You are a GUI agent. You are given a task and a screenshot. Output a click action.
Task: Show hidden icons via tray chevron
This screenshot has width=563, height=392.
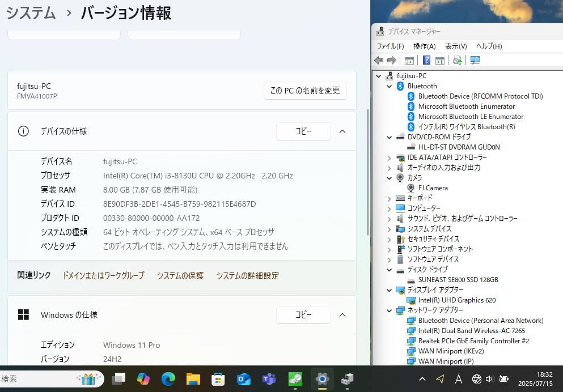pos(422,379)
